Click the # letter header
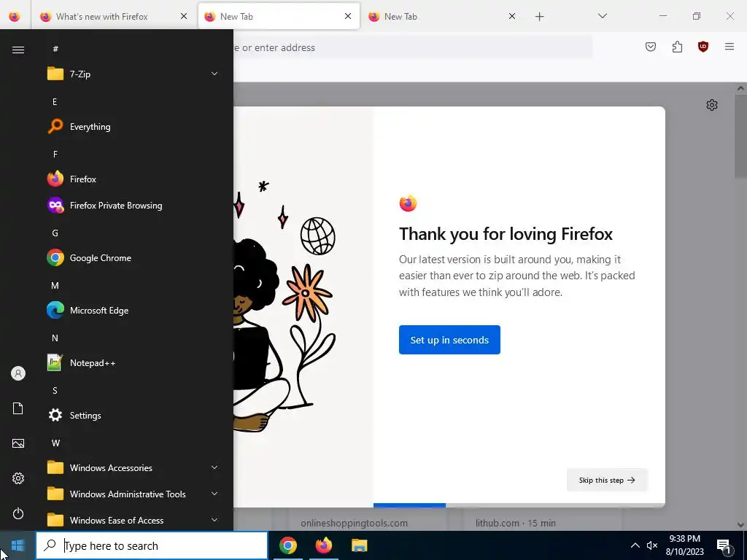This screenshot has height=560, width=747. [x=55, y=49]
